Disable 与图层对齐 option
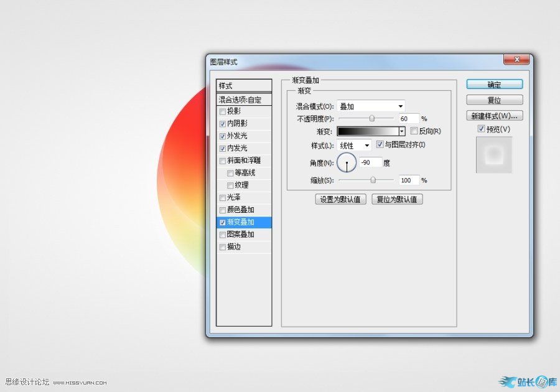Viewport: 560px width, 392px height. coord(380,145)
